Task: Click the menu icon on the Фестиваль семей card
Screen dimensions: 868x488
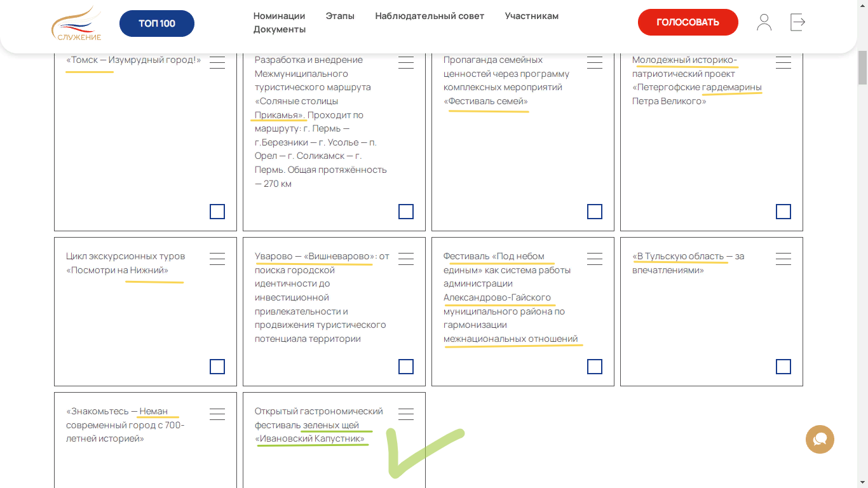Action: point(595,62)
